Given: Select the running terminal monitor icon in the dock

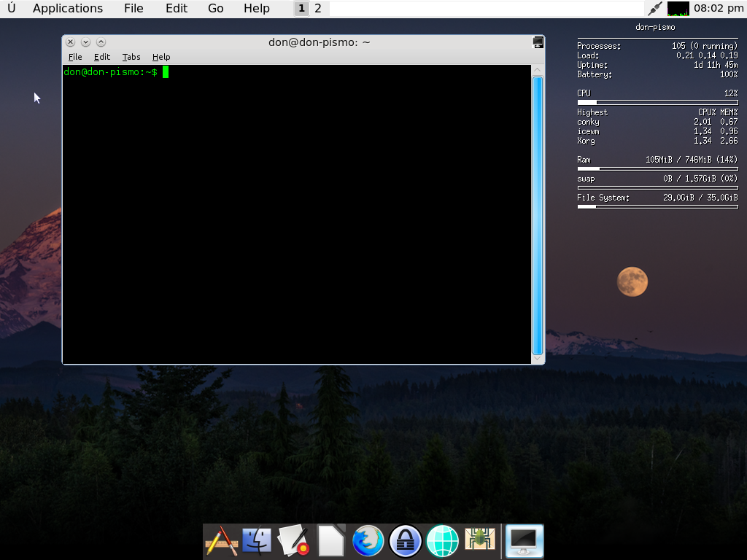Looking at the screenshot, I should [525, 541].
